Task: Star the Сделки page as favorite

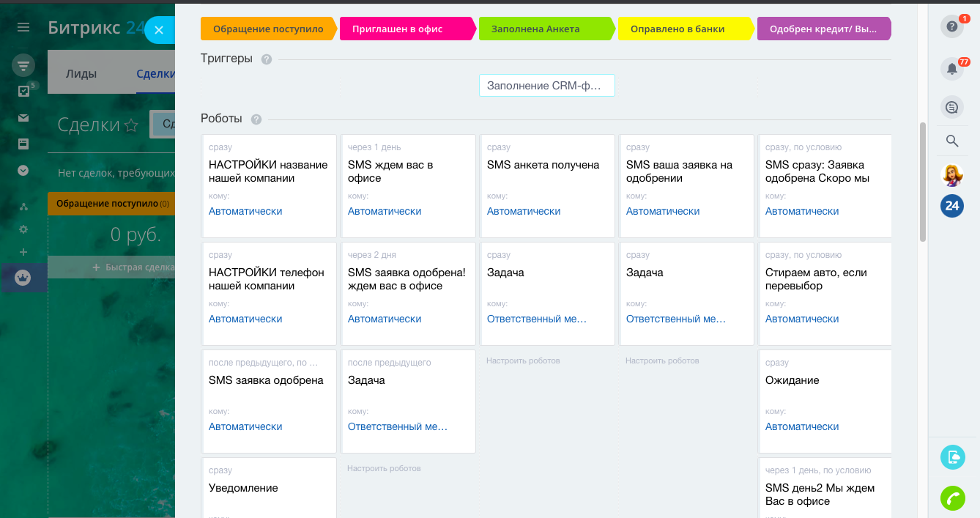Action: [x=131, y=125]
